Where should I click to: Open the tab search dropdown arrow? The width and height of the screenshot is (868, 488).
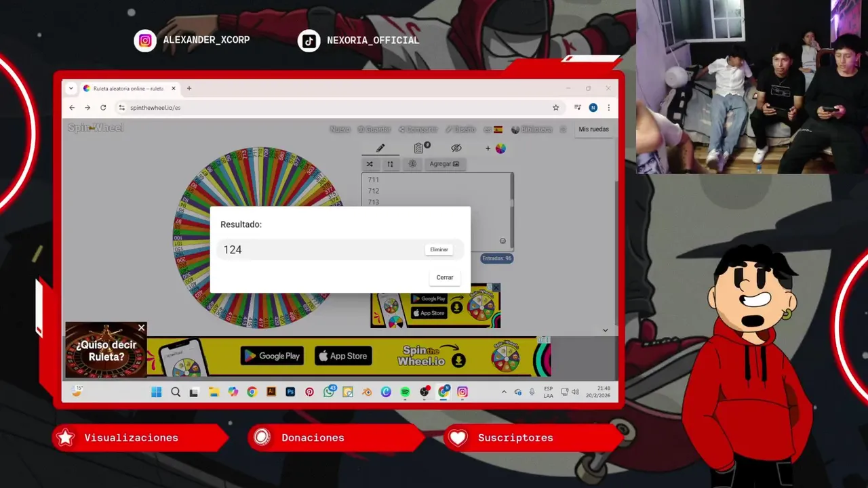click(71, 89)
